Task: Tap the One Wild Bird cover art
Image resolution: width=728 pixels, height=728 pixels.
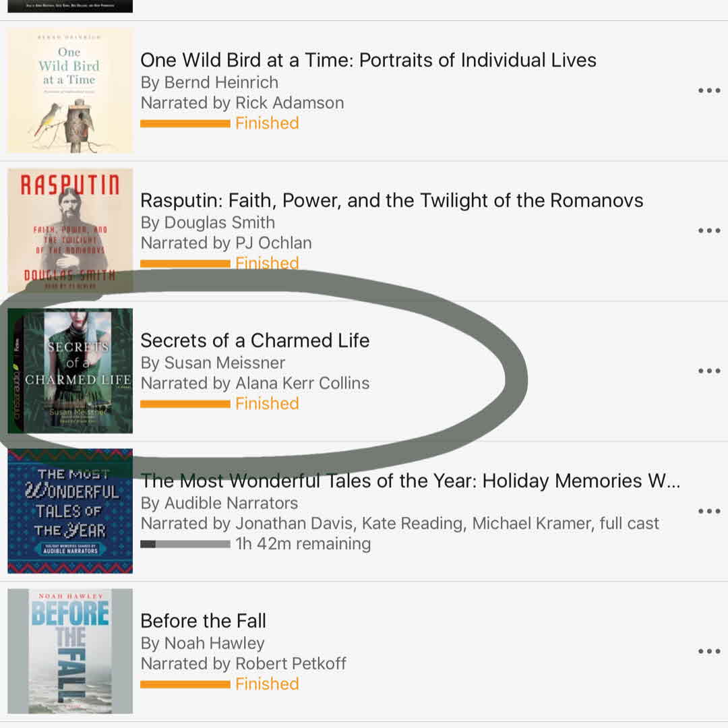Action: coord(70,90)
